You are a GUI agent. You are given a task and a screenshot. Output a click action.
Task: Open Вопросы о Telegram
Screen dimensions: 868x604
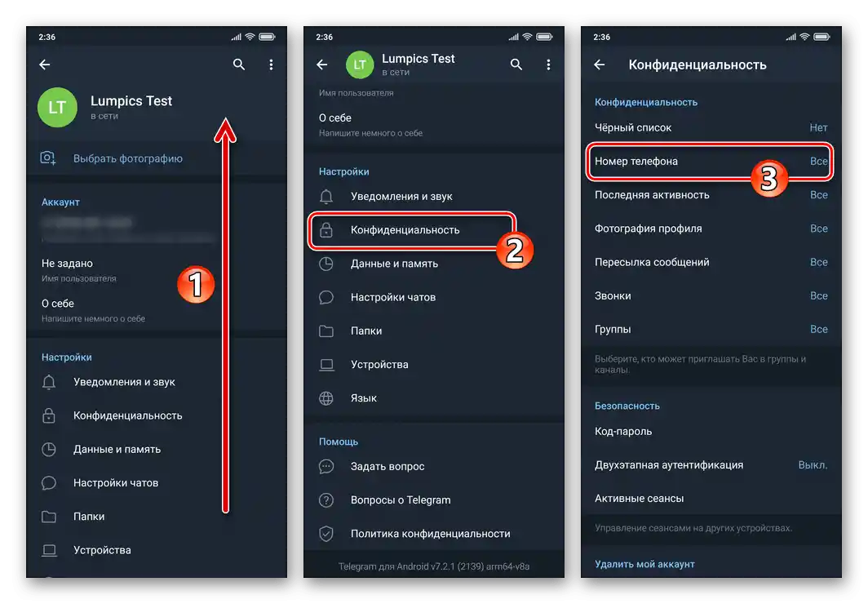[434, 500]
